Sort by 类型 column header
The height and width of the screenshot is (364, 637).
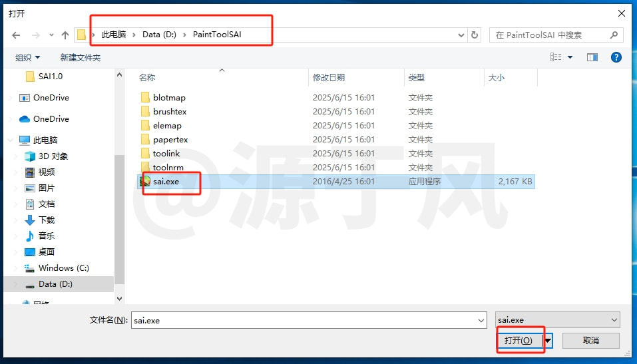pyautogui.click(x=417, y=77)
